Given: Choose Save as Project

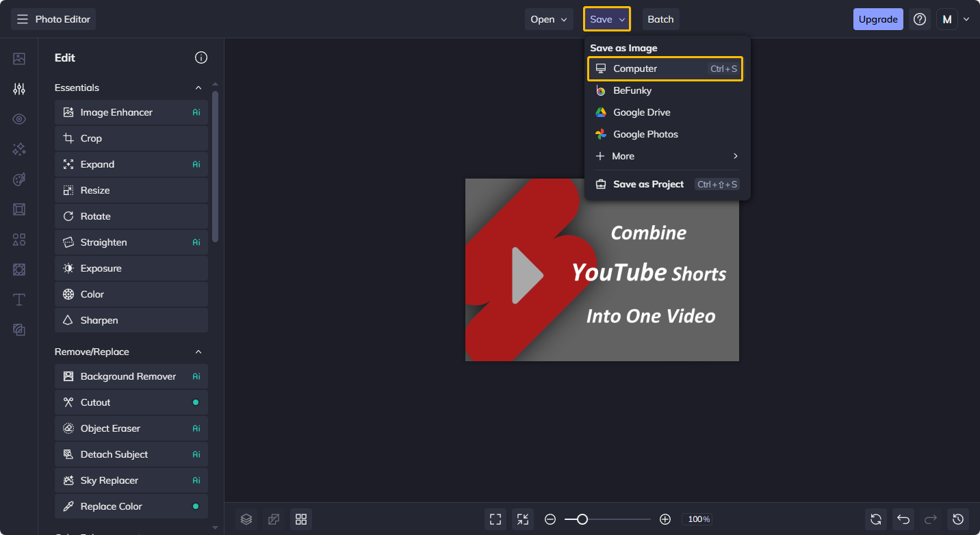Looking at the screenshot, I should (667, 184).
